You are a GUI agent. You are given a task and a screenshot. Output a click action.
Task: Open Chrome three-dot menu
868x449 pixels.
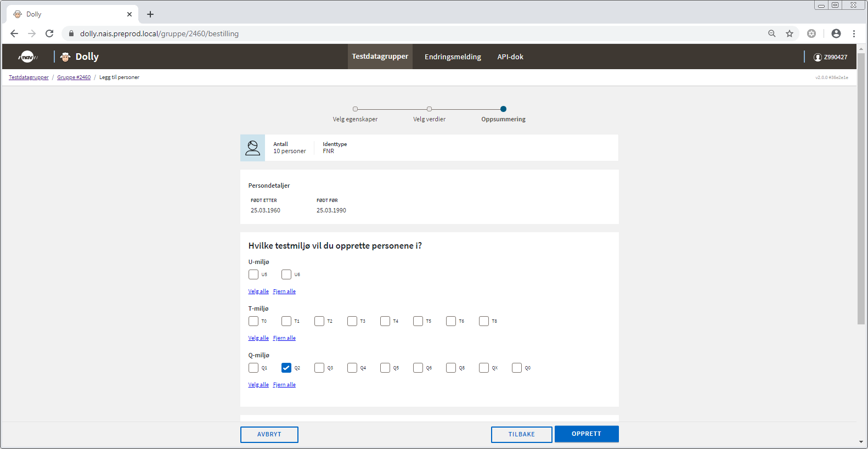tap(854, 33)
